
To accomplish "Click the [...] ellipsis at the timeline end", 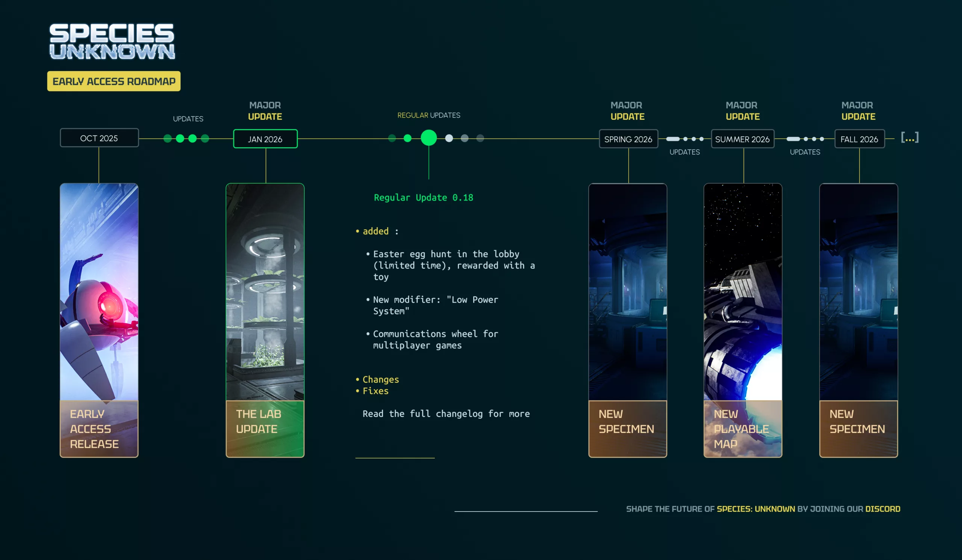I will point(910,137).
